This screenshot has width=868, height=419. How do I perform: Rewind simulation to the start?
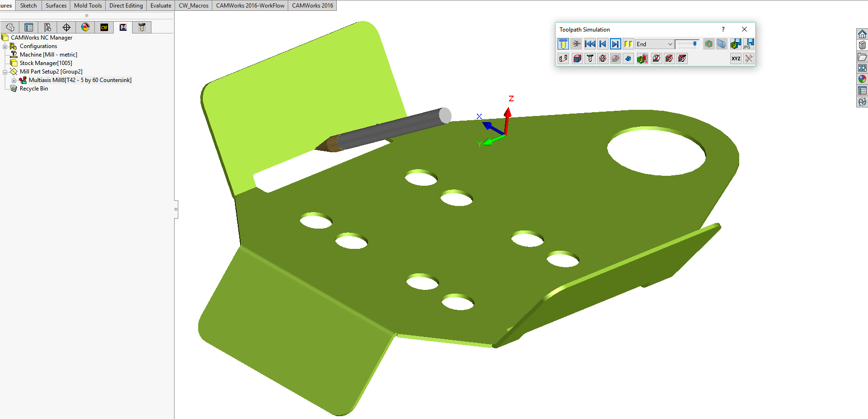(x=590, y=44)
